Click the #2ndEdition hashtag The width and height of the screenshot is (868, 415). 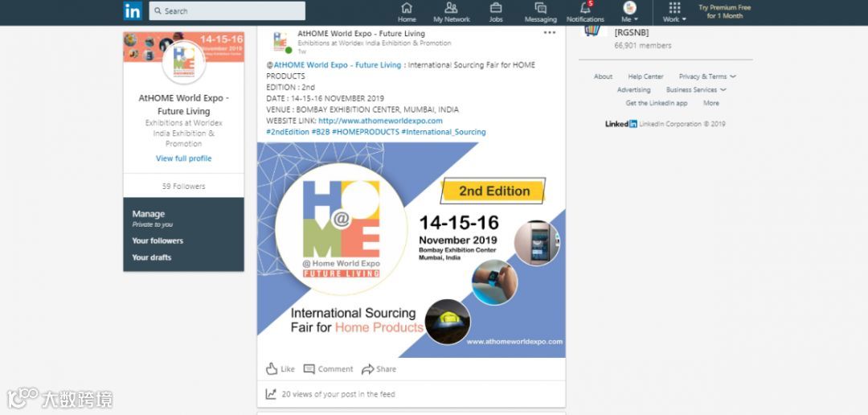pyautogui.click(x=287, y=132)
